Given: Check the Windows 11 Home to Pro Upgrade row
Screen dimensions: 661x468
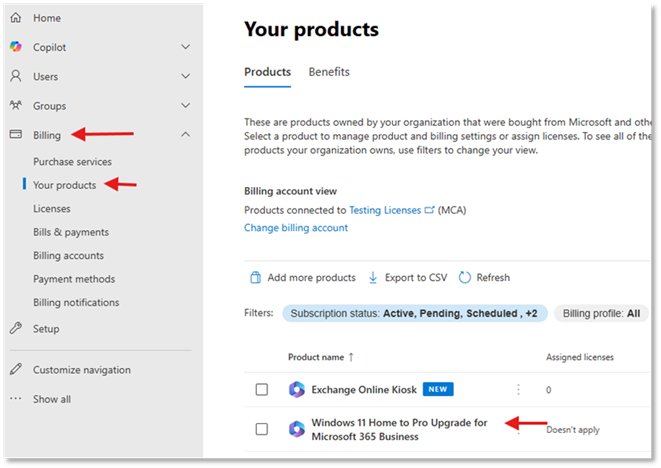Looking at the screenshot, I should [262, 429].
